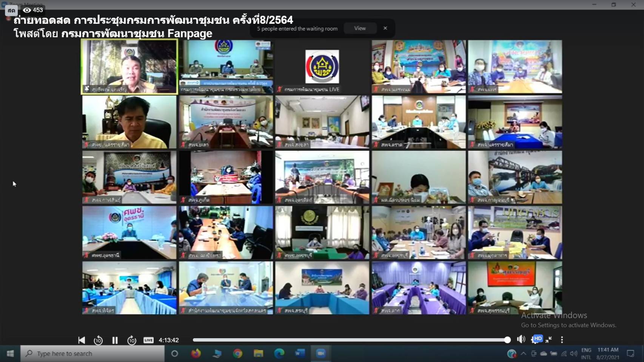Click the red สด live badge
The image size is (644, 362).
click(x=11, y=10)
